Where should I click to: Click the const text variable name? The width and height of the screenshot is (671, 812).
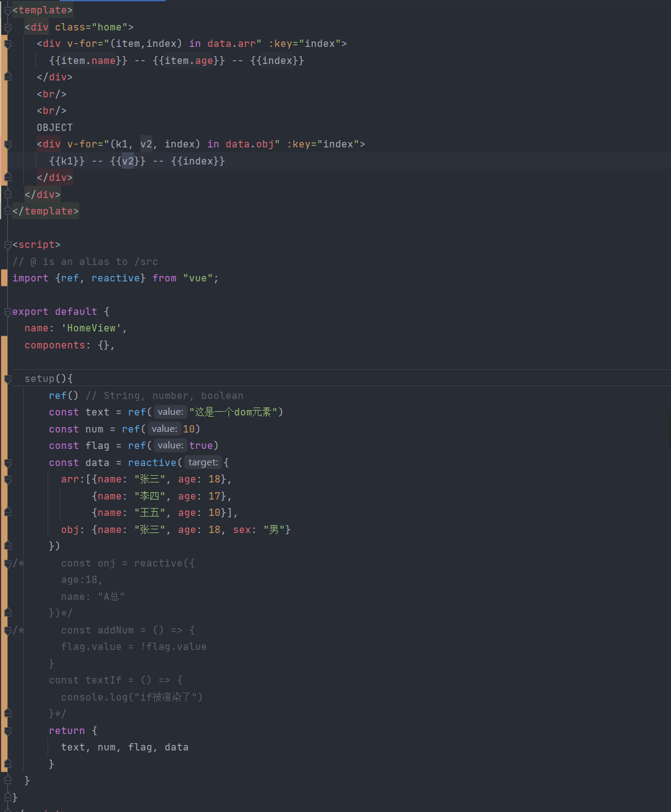(98, 412)
